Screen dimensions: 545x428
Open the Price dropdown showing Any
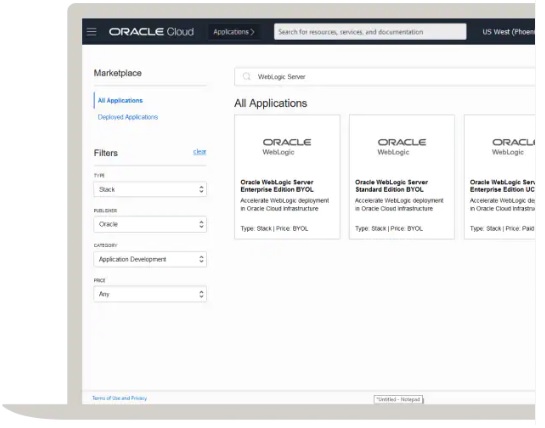[x=150, y=294]
